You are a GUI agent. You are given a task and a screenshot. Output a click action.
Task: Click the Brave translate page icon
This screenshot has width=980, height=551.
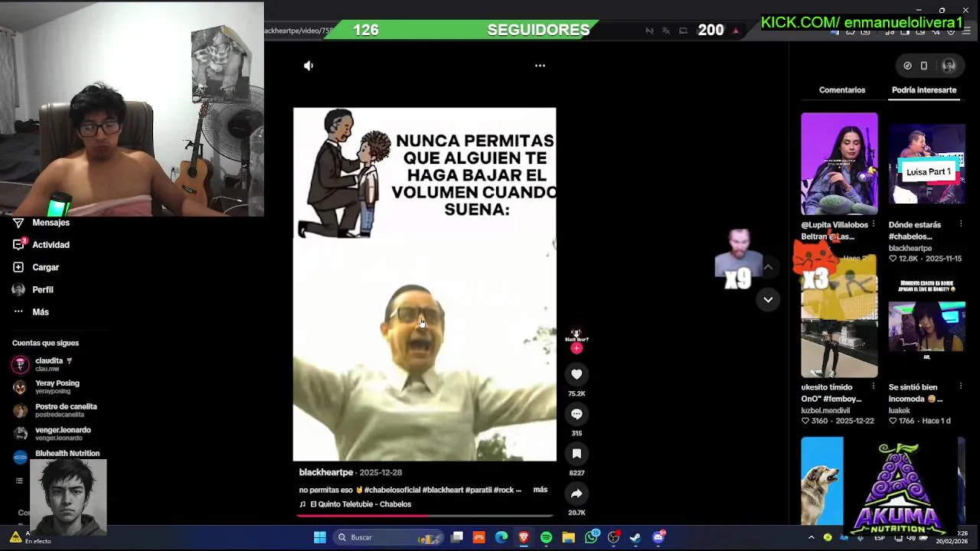(x=665, y=31)
